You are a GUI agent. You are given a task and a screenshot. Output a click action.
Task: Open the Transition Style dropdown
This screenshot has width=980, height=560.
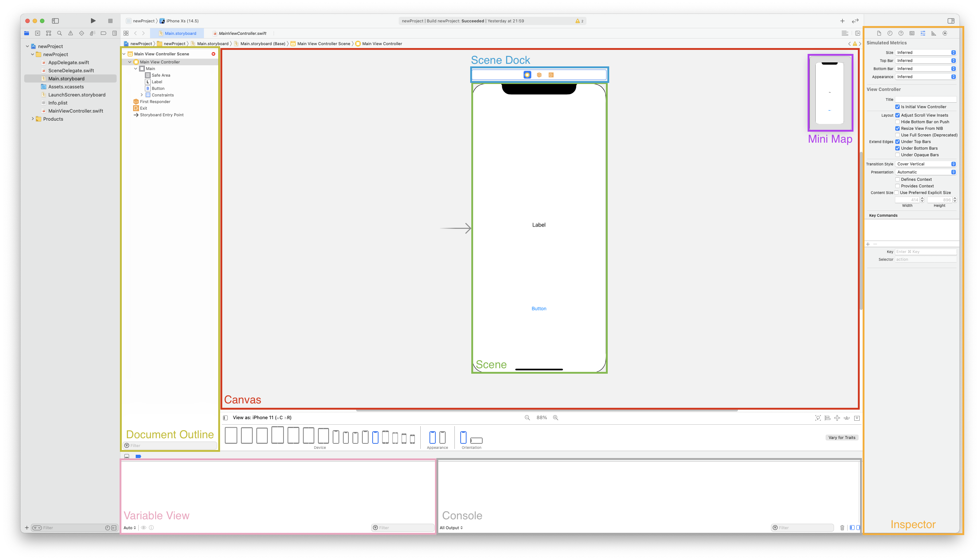click(925, 164)
